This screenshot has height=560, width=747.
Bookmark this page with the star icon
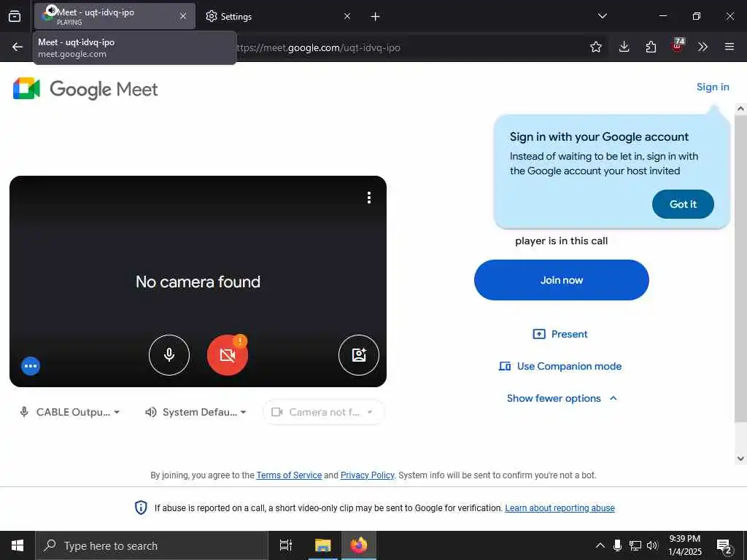(x=595, y=47)
